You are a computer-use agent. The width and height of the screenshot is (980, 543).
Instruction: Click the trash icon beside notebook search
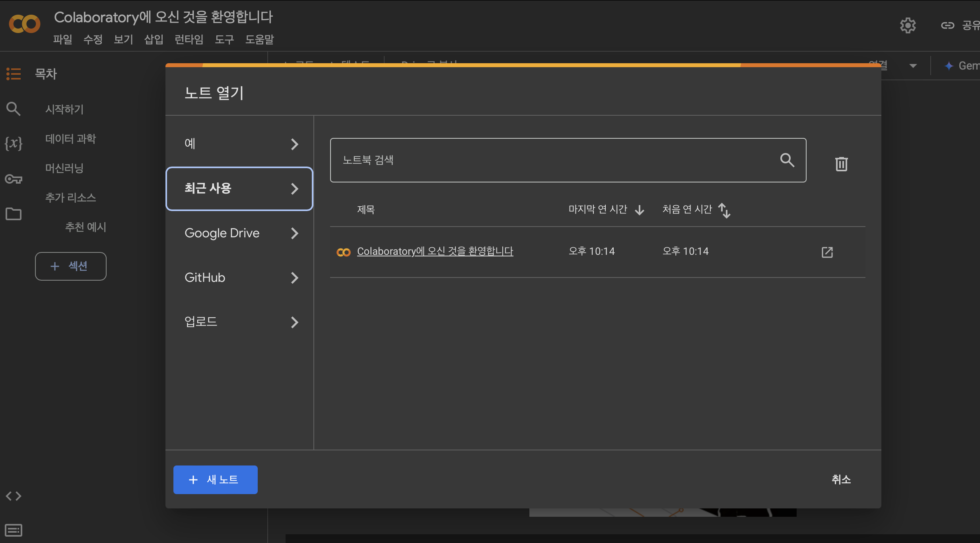[841, 164]
